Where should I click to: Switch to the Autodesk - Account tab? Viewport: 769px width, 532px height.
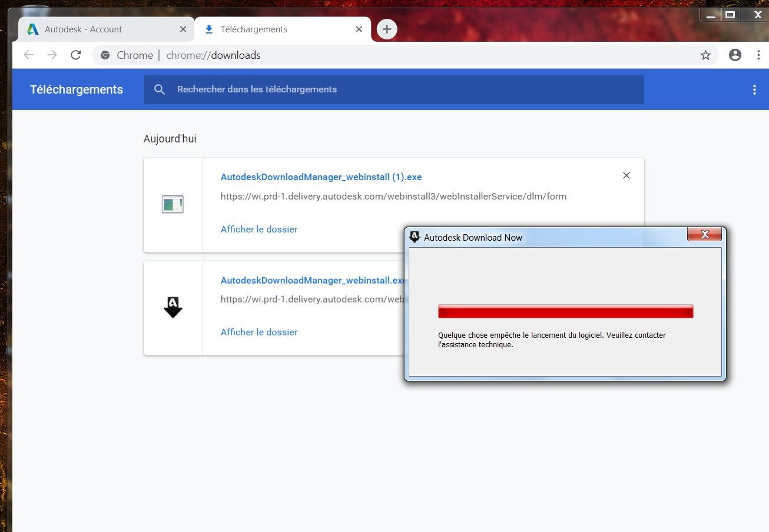(x=106, y=29)
